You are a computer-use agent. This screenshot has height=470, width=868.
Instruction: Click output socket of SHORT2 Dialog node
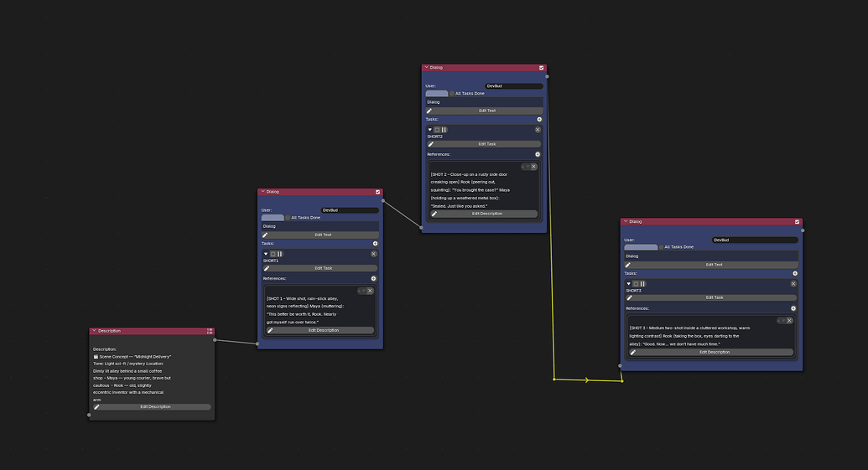coord(547,76)
